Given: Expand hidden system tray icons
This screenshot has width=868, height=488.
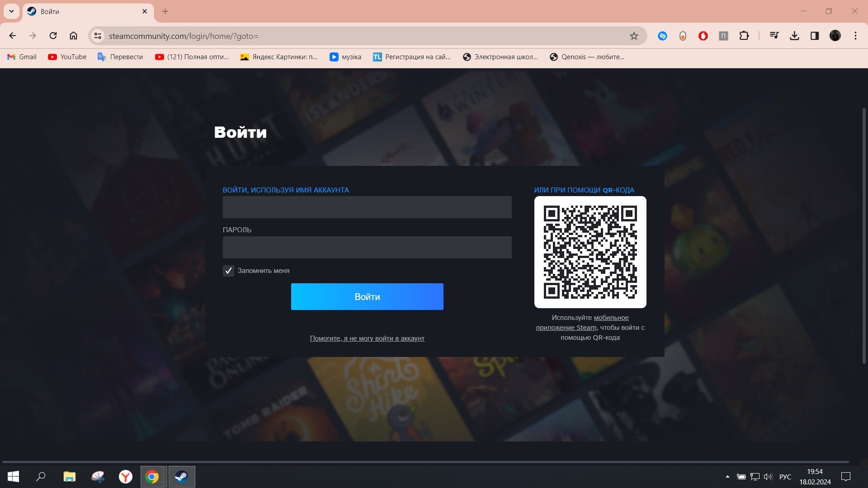Looking at the screenshot, I should click(727, 477).
